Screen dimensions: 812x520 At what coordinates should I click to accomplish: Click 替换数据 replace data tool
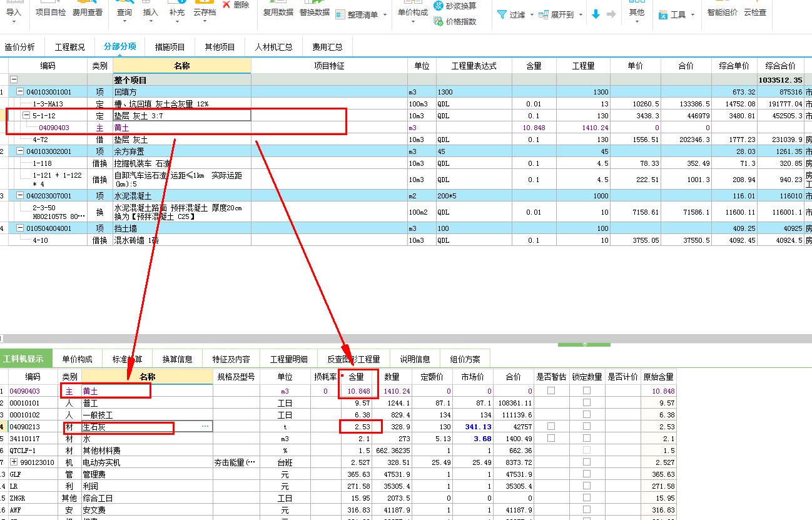315,12
